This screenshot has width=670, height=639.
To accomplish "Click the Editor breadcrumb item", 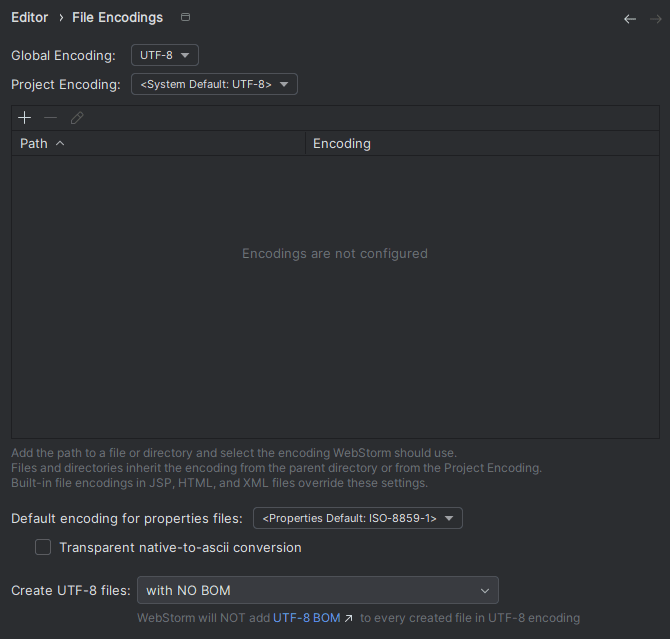I will [x=29, y=18].
